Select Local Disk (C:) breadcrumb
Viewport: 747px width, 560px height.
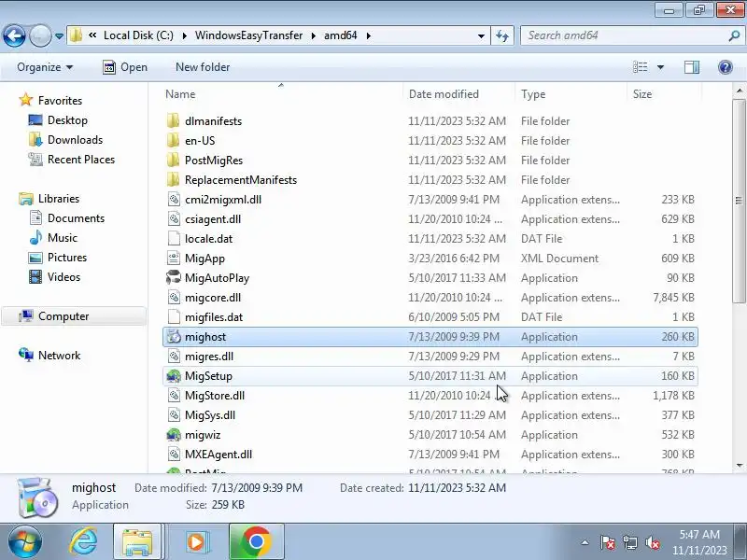138,35
